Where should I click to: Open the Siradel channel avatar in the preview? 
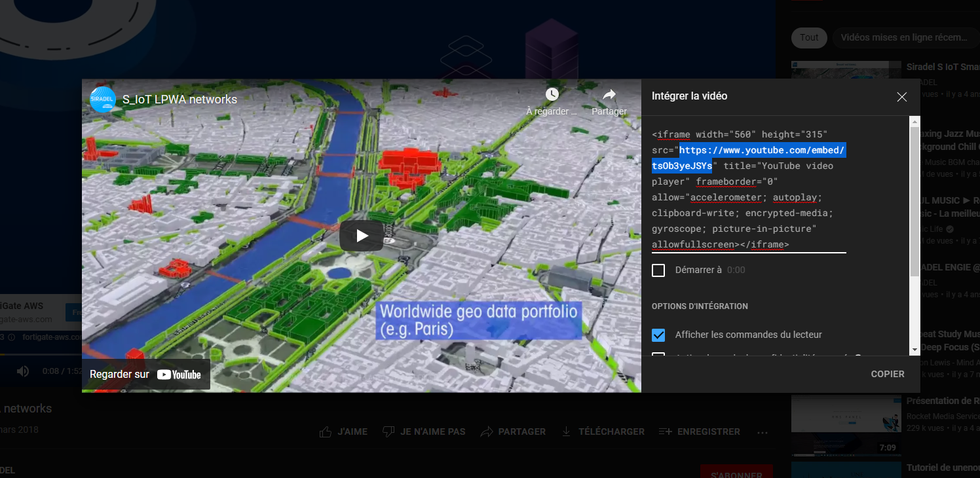pyautogui.click(x=103, y=99)
